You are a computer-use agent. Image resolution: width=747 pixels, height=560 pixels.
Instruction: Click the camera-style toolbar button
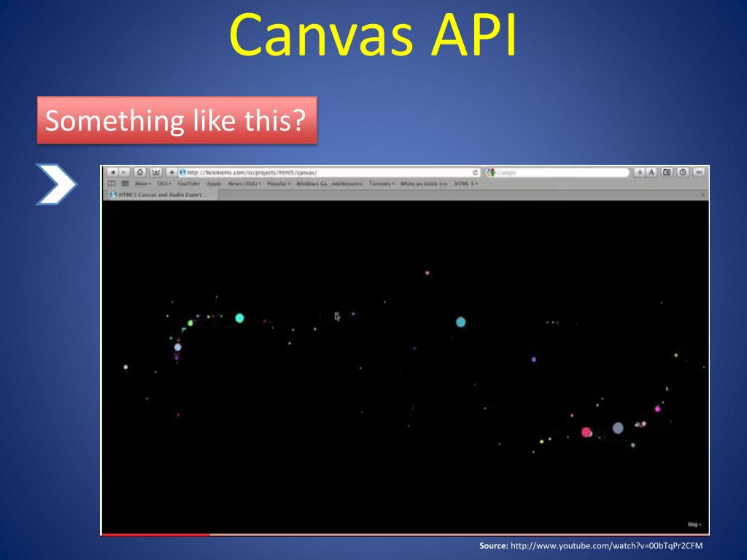(x=667, y=172)
